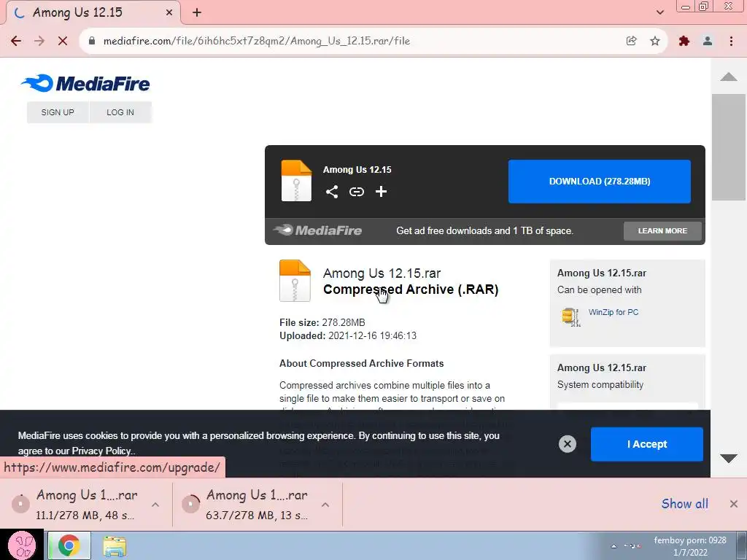Click the Chrome icon on the taskbar
Screen dimensions: 747x560
(x=69, y=545)
